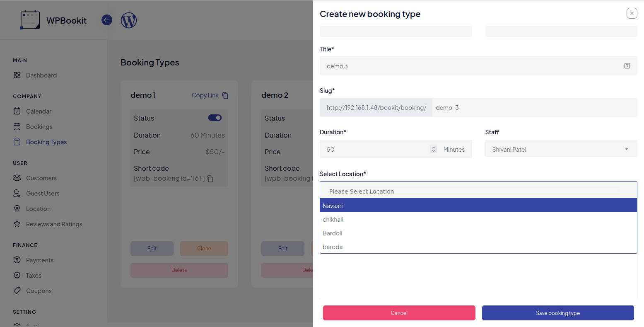Close the Create new booking type panel

click(632, 14)
